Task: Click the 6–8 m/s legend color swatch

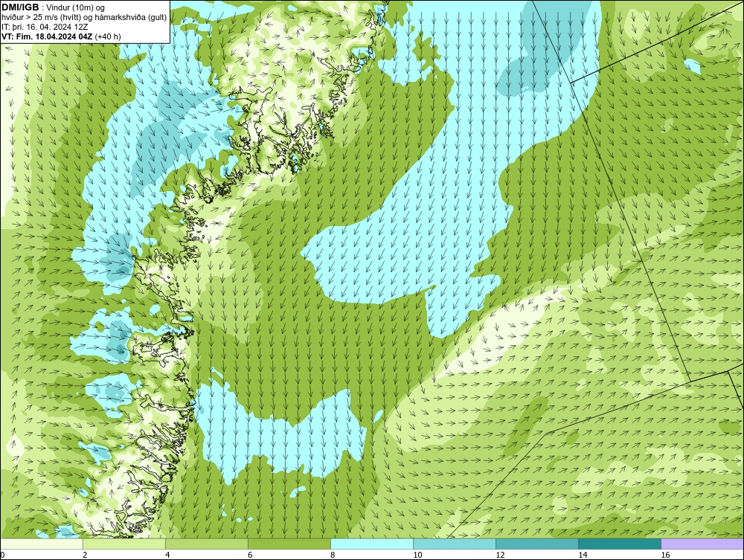Action: (x=289, y=544)
